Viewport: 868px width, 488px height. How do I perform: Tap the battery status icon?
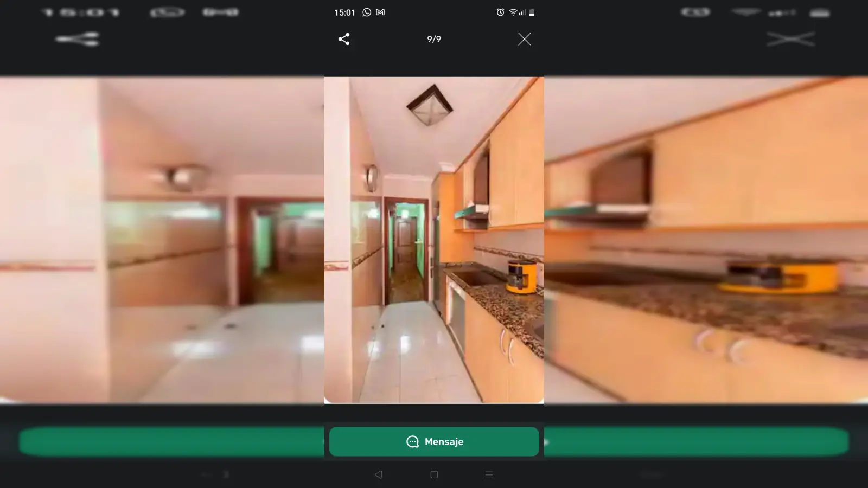point(532,12)
